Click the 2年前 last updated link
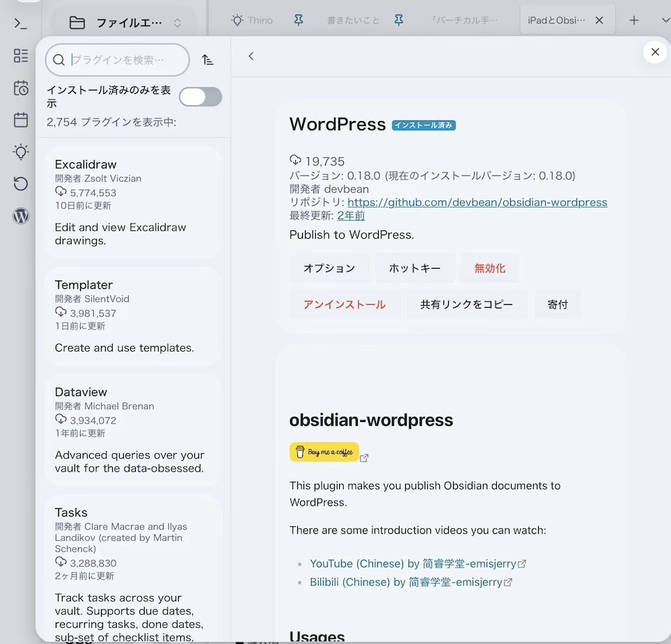Viewport: 671px width, 644px height. point(351,215)
